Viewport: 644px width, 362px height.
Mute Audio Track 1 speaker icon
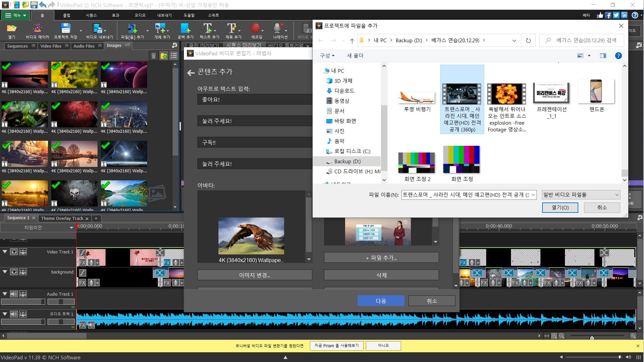click(x=14, y=294)
